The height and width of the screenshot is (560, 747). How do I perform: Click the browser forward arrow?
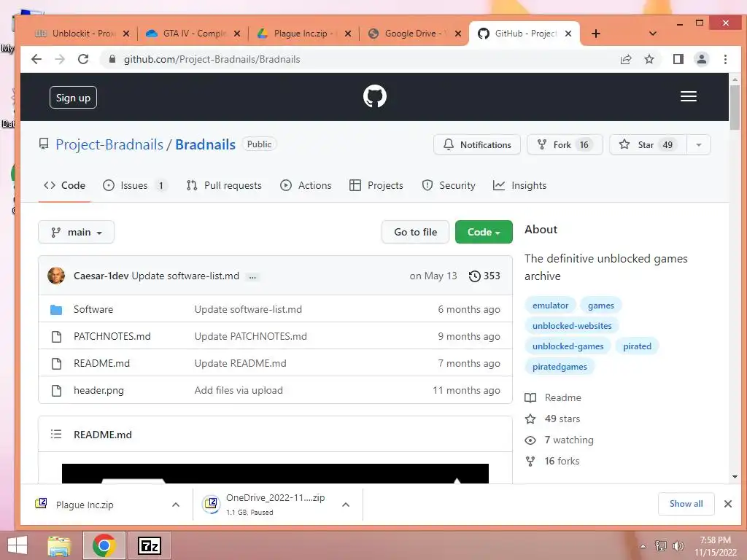60,59
